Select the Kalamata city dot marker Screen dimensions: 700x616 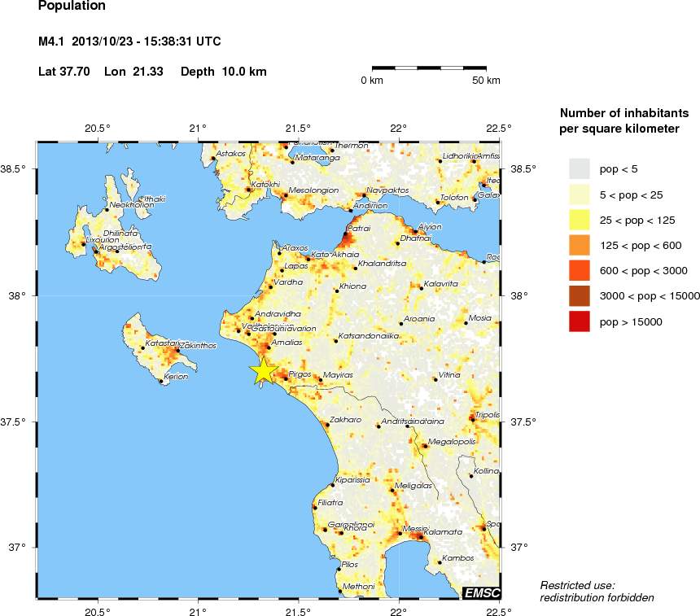point(421,537)
